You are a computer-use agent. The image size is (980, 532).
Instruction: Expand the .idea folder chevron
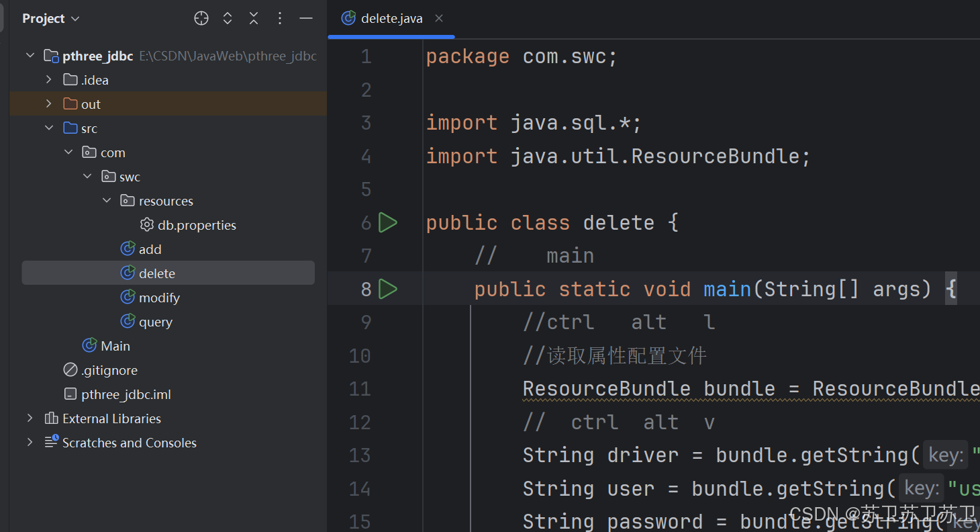click(x=48, y=80)
